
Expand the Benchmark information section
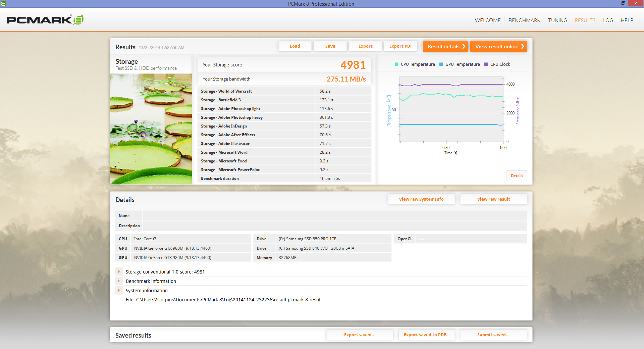pos(119,281)
